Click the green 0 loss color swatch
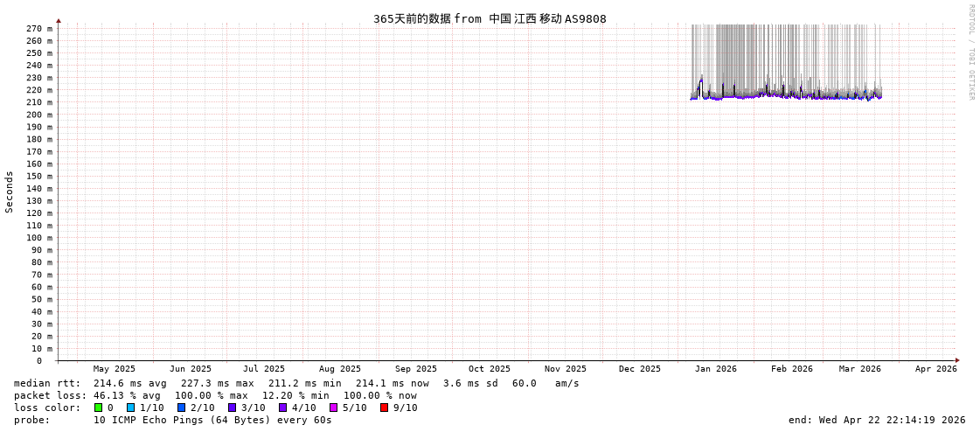 click(98, 408)
